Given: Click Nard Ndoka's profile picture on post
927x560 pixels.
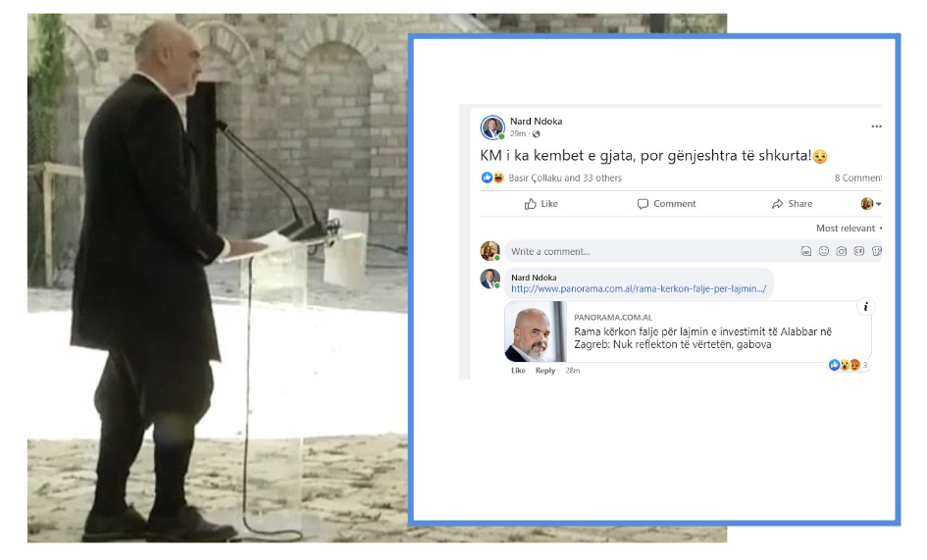Looking at the screenshot, I should pos(491,127).
